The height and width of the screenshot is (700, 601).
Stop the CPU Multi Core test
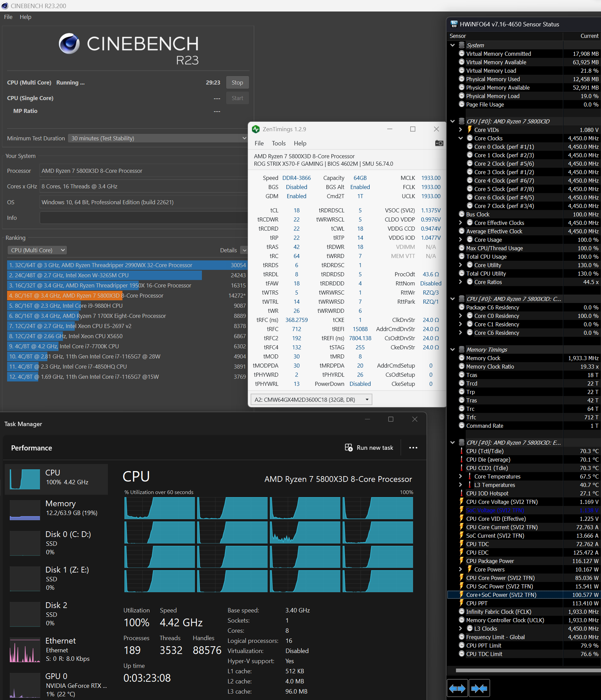237,83
